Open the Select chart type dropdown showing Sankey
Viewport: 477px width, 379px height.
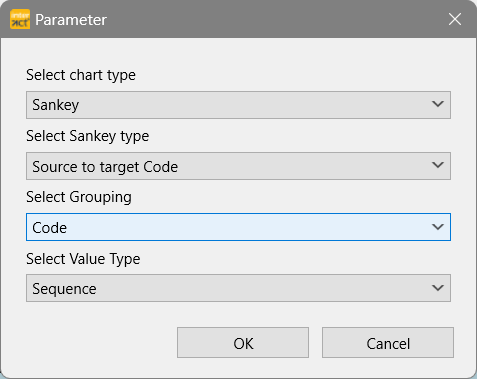(x=238, y=105)
